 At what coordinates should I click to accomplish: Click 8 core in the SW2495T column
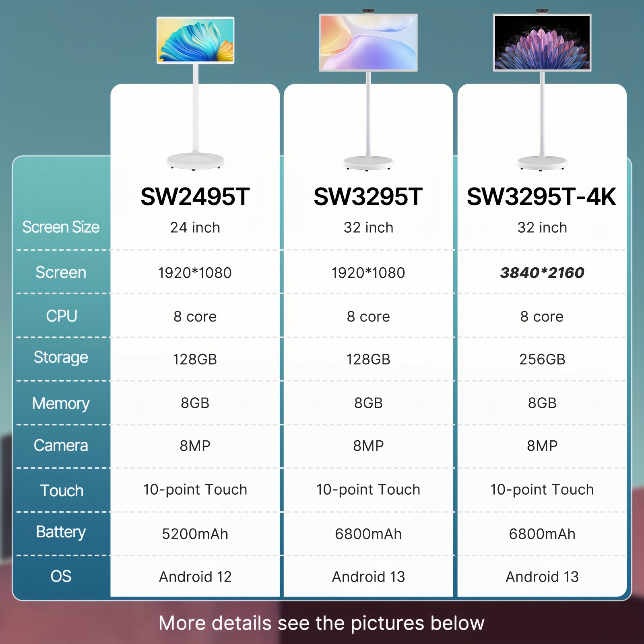point(195,317)
